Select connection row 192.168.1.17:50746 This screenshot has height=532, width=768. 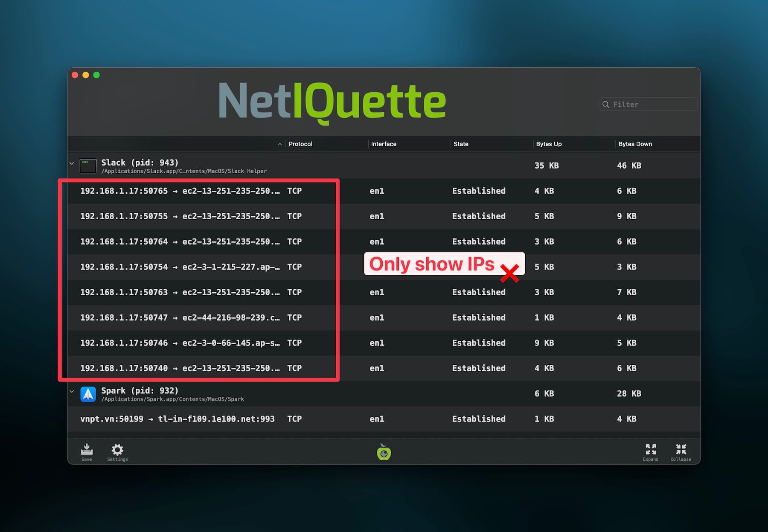pos(384,343)
